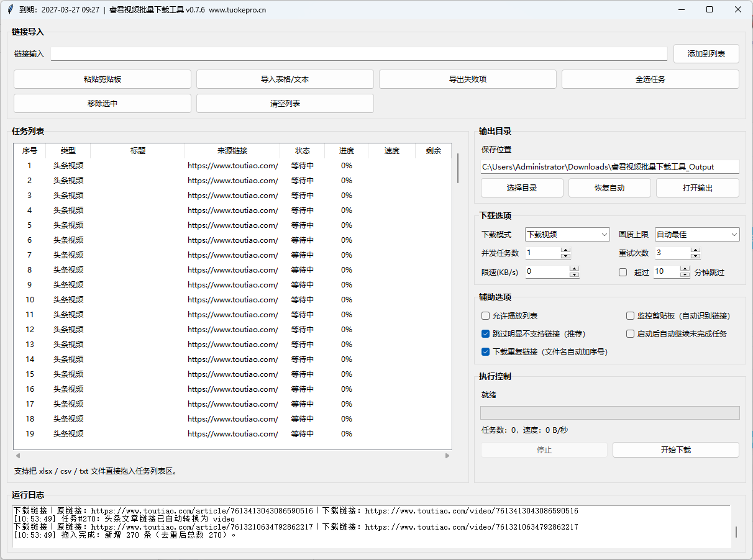Select task row 1 in list

click(x=233, y=166)
